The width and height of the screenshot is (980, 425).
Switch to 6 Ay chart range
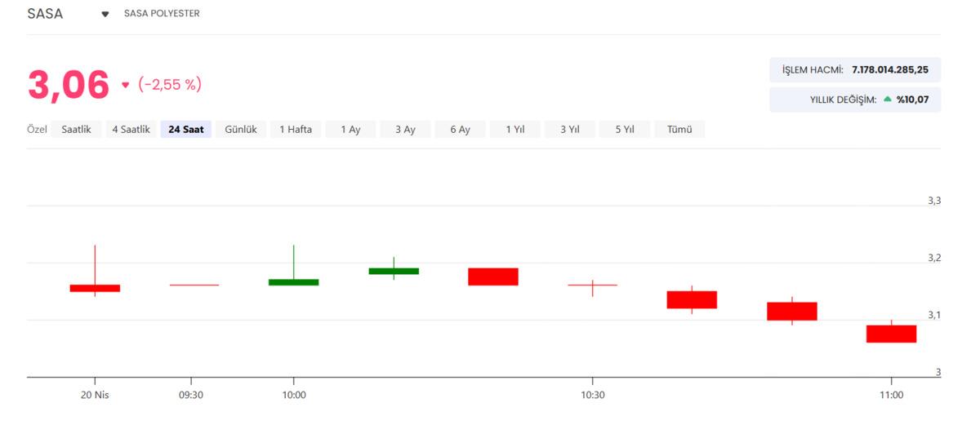(460, 129)
